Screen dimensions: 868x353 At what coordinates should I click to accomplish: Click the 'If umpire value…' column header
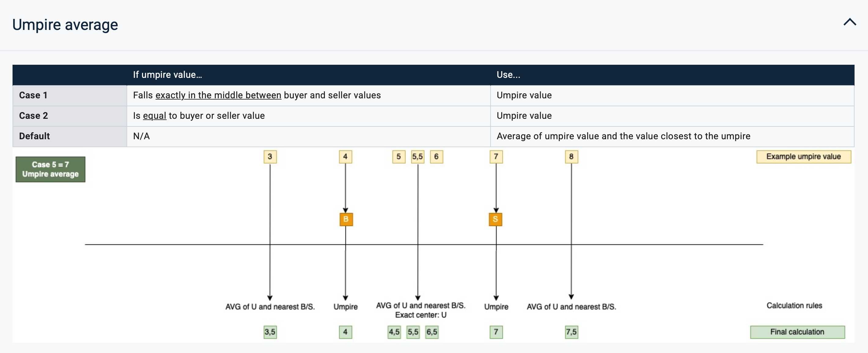click(x=167, y=75)
